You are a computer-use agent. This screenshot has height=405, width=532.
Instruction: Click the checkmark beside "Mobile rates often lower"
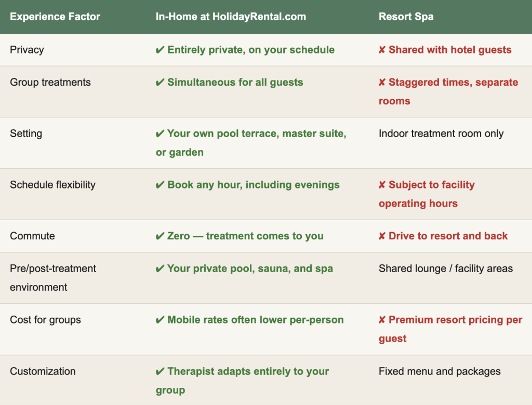click(160, 320)
